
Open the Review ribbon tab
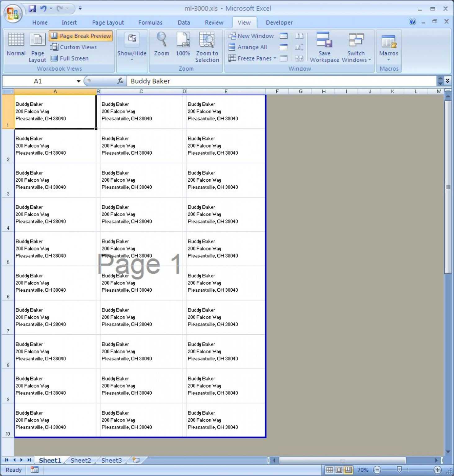click(214, 22)
